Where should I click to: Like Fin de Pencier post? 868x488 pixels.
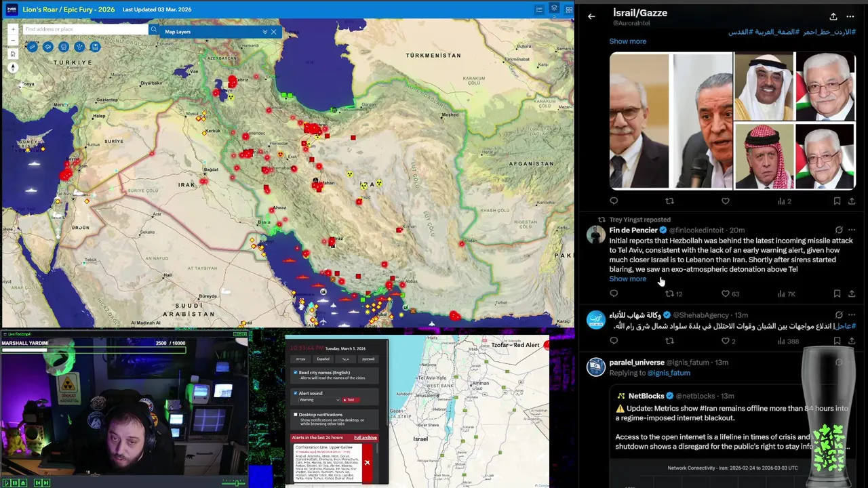[730, 293]
